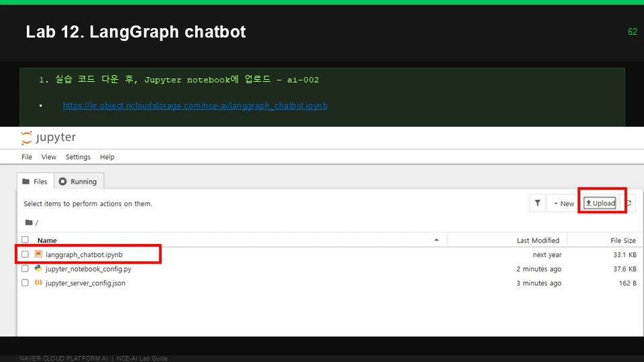
Task: Check the box for jupyter_server_config.json
Action: pos(25,283)
